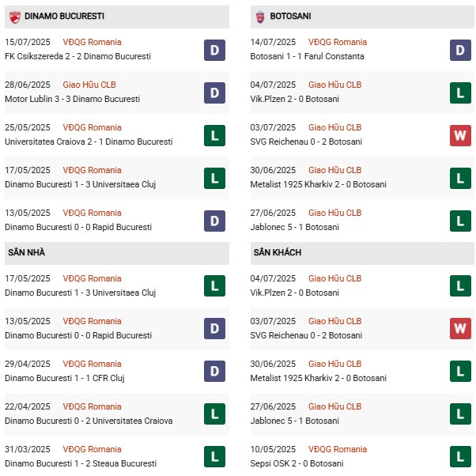Click L badge for Universitatea Craiova 2-1 match
The image size is (476, 476).
214,136
